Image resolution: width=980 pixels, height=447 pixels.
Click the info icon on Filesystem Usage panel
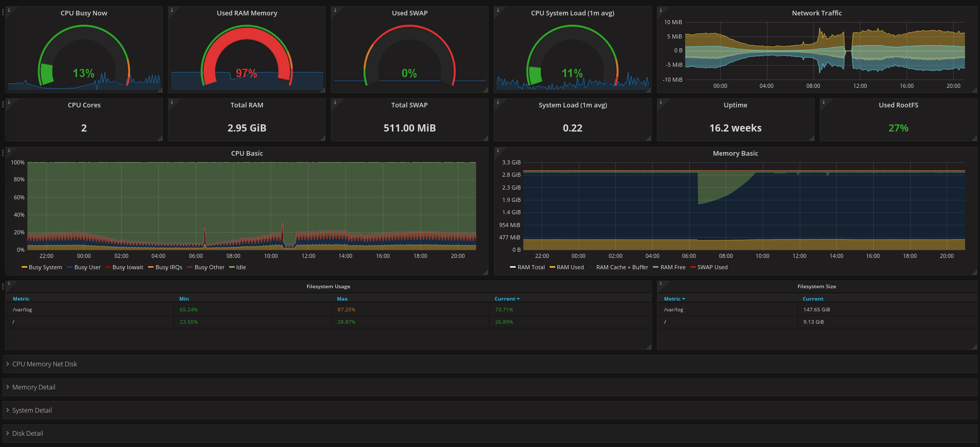[9, 283]
